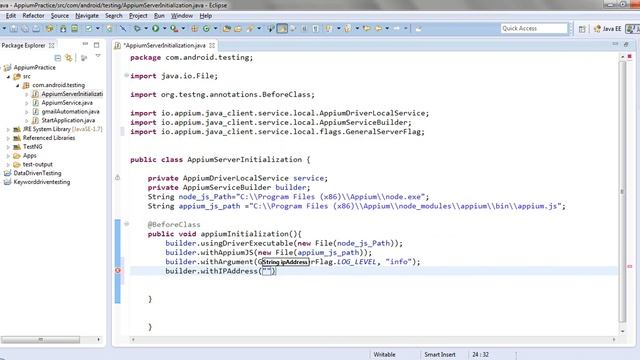Click the Last Edit Location icon

[x=367, y=29]
